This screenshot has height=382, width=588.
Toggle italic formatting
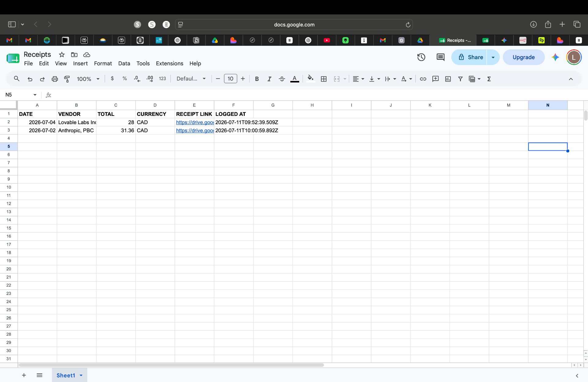click(x=269, y=79)
